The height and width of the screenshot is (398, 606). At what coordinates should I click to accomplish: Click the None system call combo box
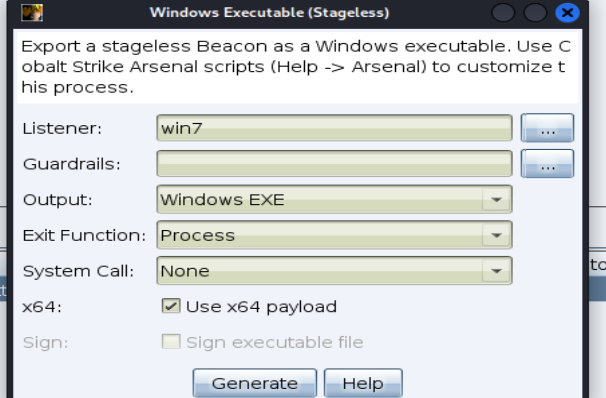334,270
